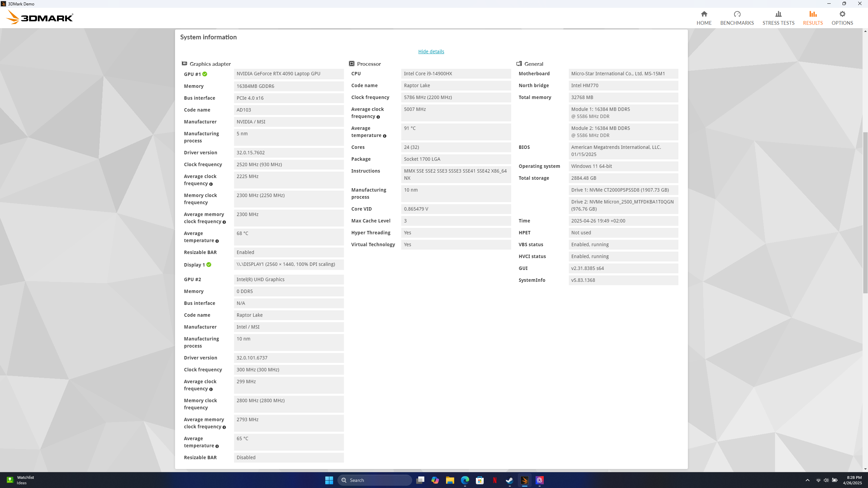868x488 pixels.
Task: Click the General section icon
Action: 519,63
